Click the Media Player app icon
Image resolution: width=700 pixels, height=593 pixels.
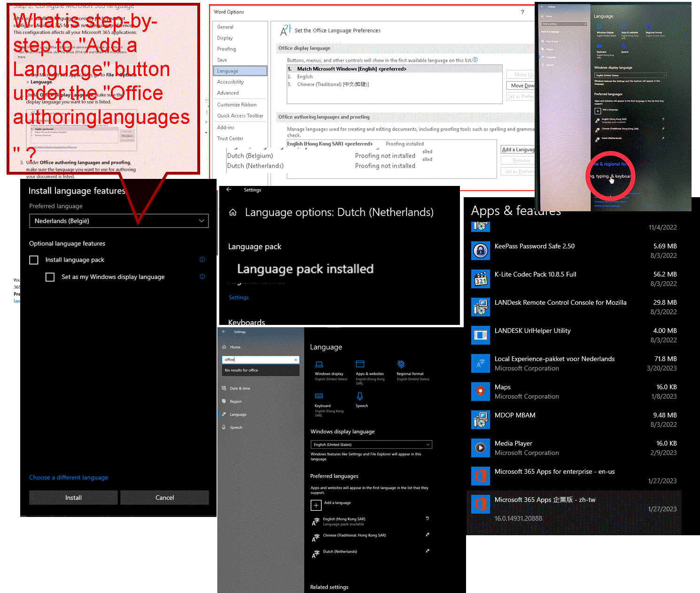(x=480, y=448)
